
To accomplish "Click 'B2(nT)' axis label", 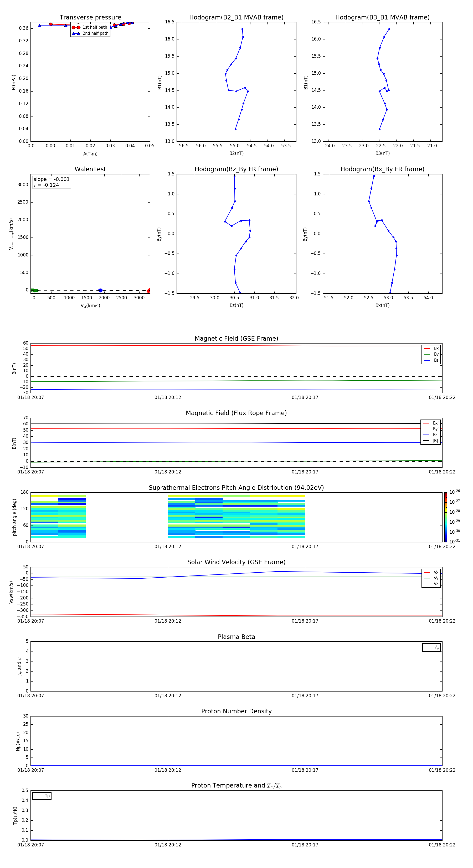I will pyautogui.click(x=236, y=153).
